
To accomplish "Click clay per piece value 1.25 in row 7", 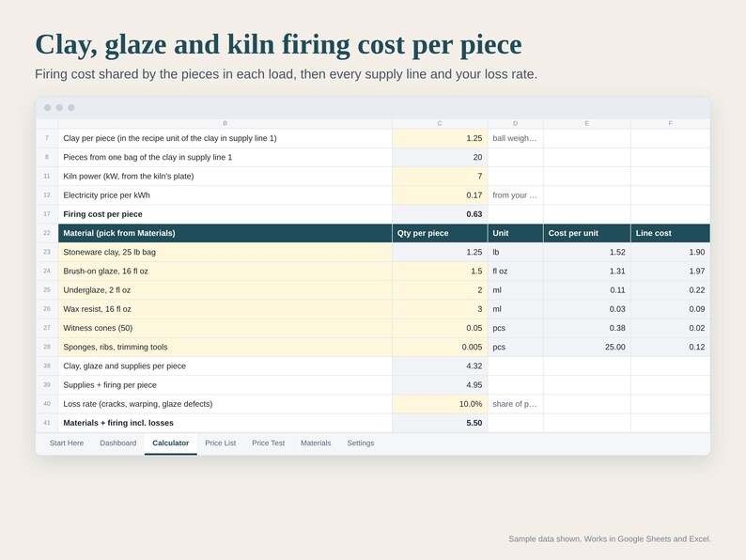I will pyautogui.click(x=440, y=138).
